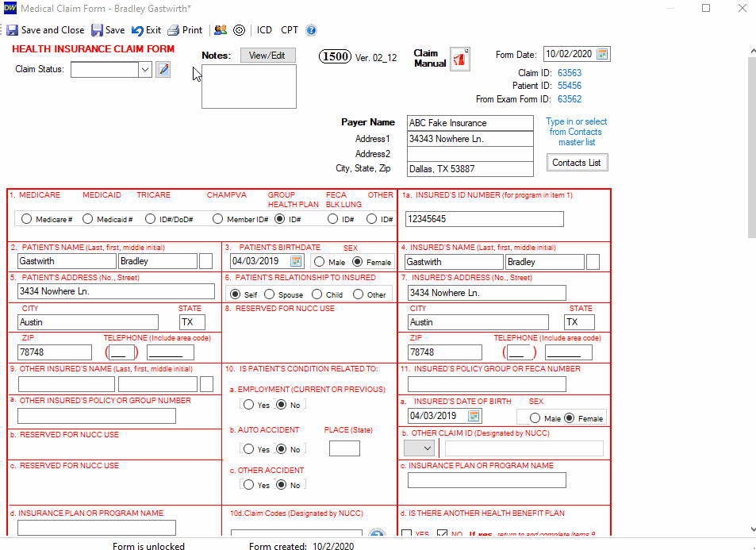The image size is (756, 550).
Task: Click the Save and Close toolbar icon
Action: coord(12,30)
